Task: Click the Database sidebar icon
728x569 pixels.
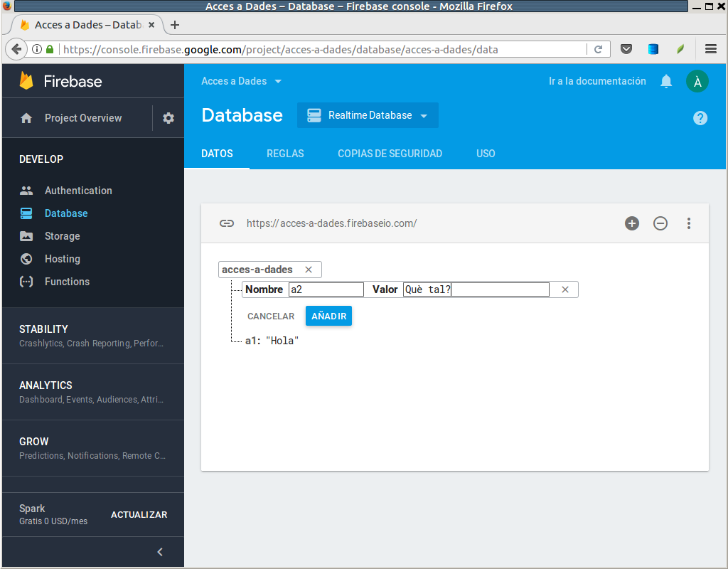Action: coord(26,213)
